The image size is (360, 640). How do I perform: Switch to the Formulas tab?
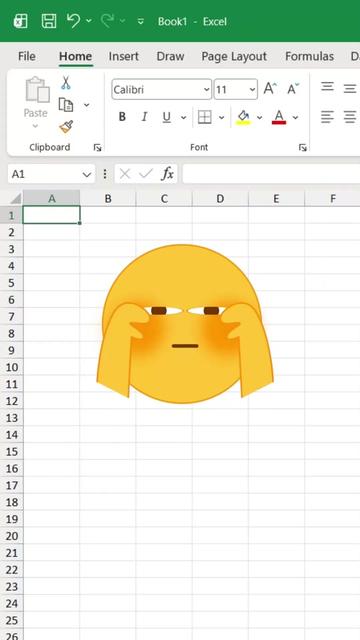pyautogui.click(x=309, y=56)
